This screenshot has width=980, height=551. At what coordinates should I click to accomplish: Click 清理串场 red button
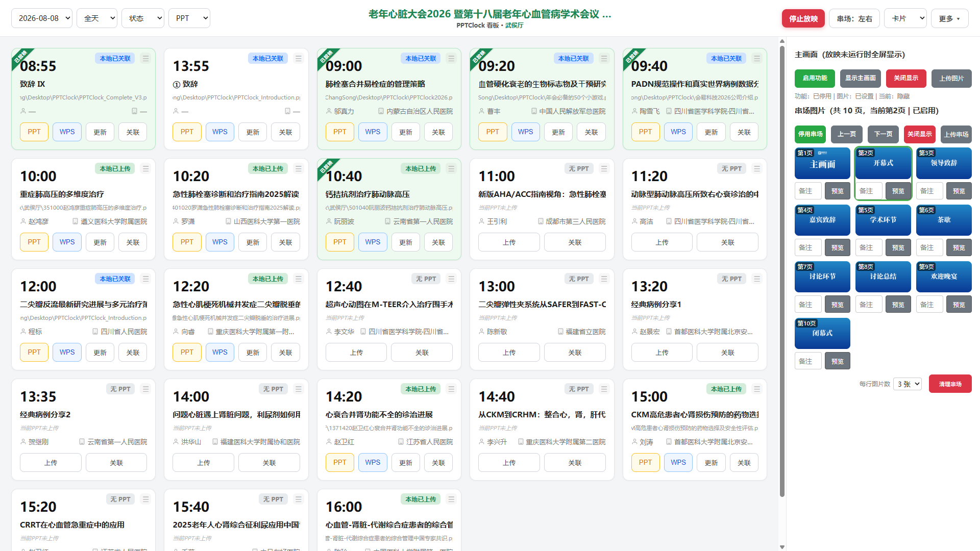coord(950,384)
